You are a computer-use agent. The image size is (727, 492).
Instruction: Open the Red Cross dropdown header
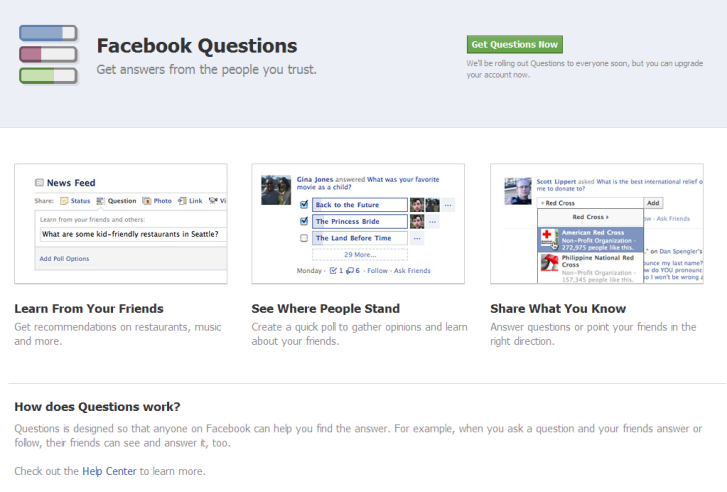click(590, 216)
